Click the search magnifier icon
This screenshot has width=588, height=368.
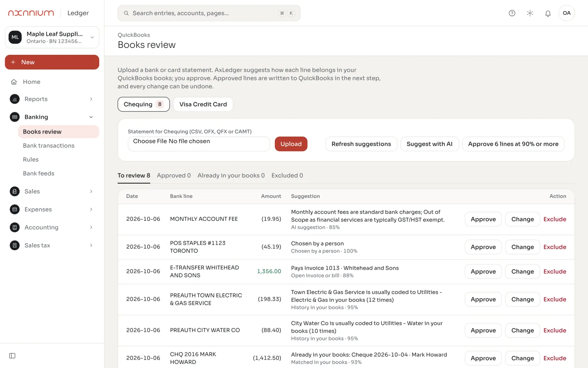pyautogui.click(x=126, y=13)
